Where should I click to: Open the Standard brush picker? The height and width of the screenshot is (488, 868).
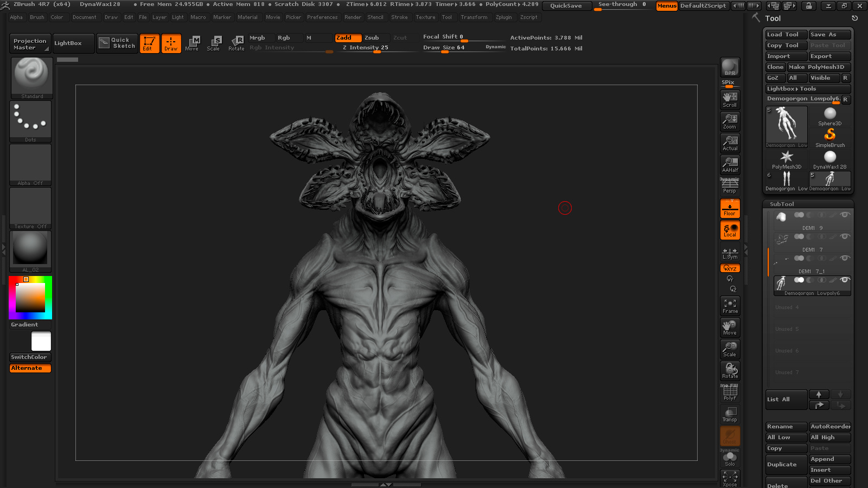31,78
